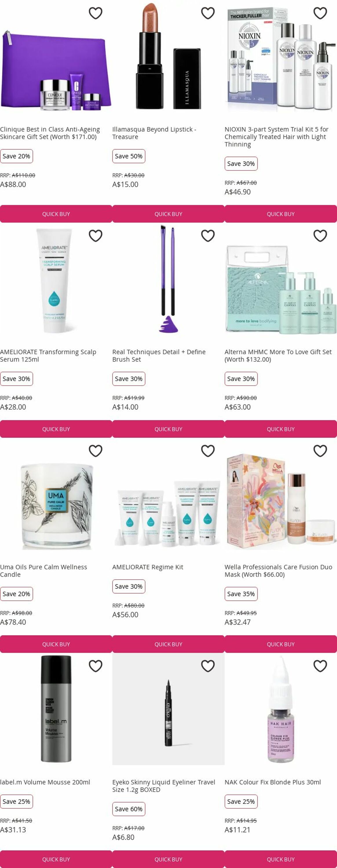This screenshot has width=337, height=868.
Task: Wishlist heart for NIOXIN Trial Kit 5
Action: tap(320, 13)
